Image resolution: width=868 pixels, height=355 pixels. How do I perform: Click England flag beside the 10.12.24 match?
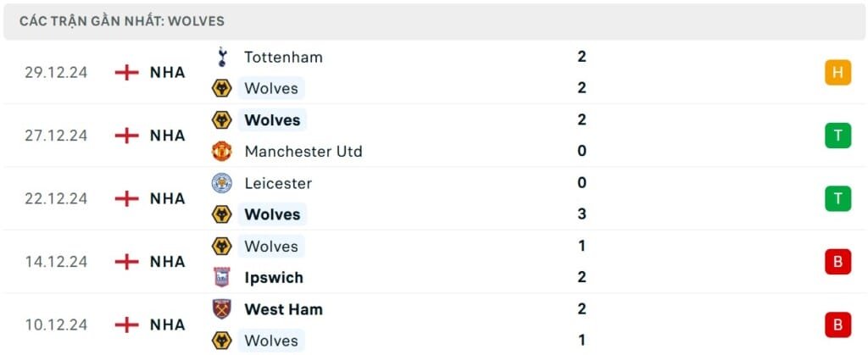point(126,324)
